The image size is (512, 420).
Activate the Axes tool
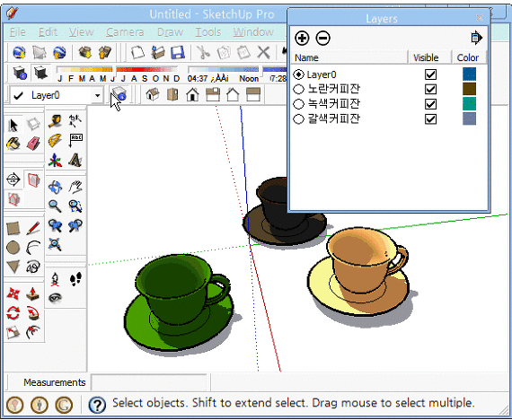pos(55,161)
